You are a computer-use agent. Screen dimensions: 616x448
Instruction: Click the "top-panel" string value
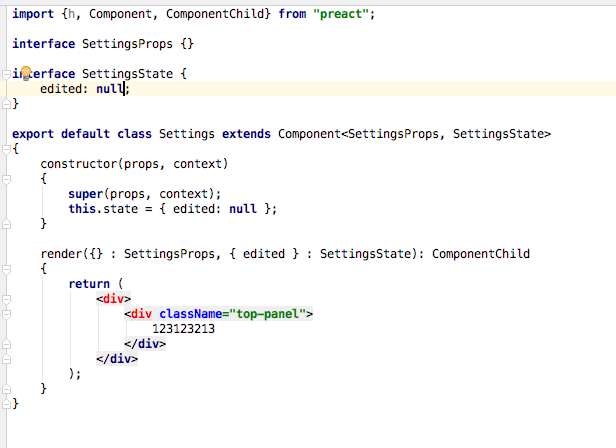(274, 314)
